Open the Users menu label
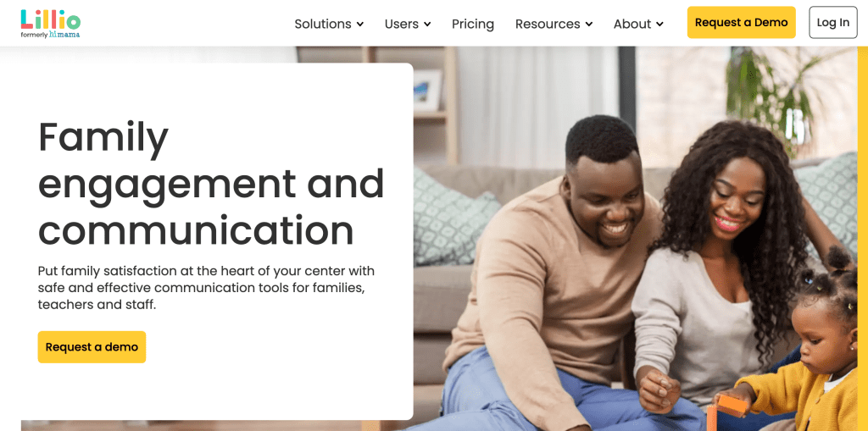This screenshot has width=868, height=431. point(401,24)
